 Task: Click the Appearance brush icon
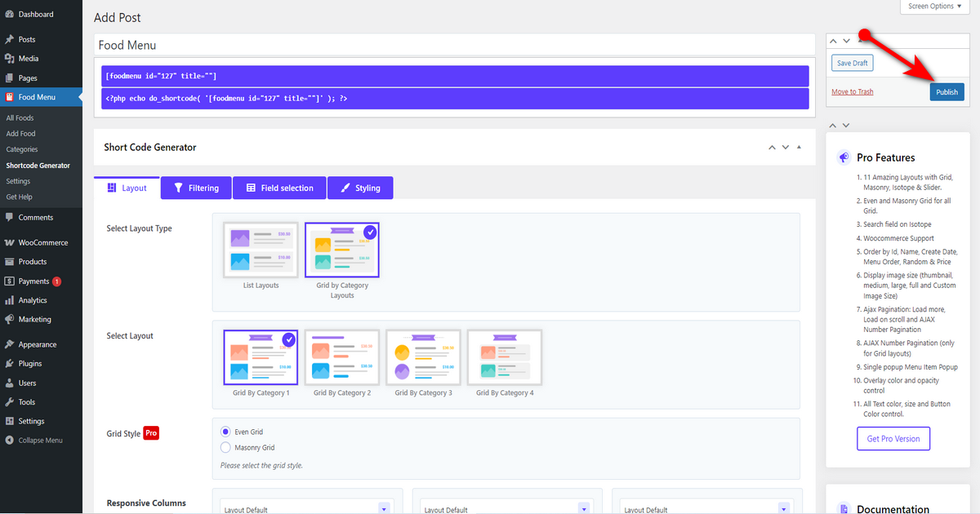click(9, 344)
